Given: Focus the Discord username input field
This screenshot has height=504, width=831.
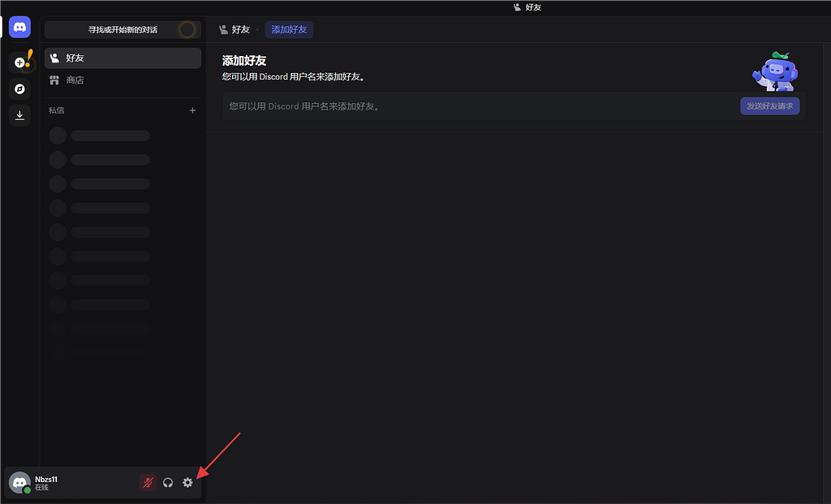Looking at the screenshot, I should 479,106.
